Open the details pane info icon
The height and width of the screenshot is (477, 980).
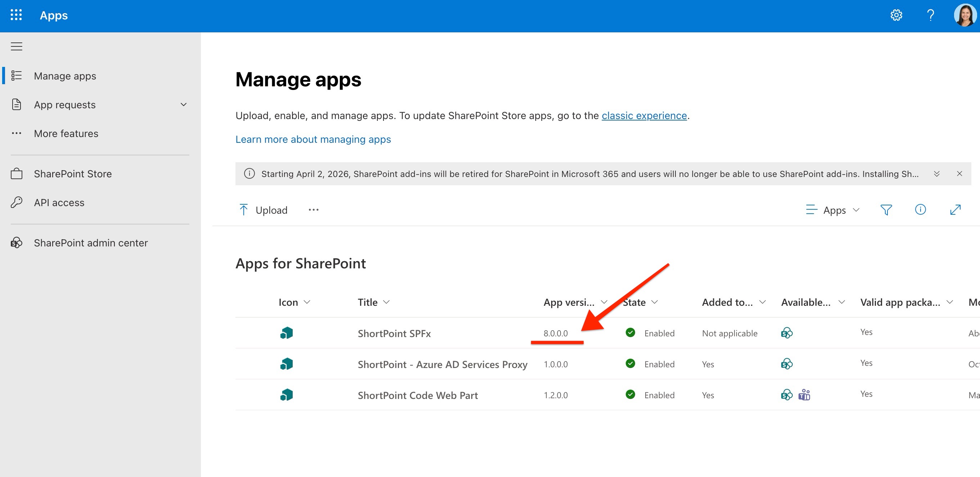point(920,210)
